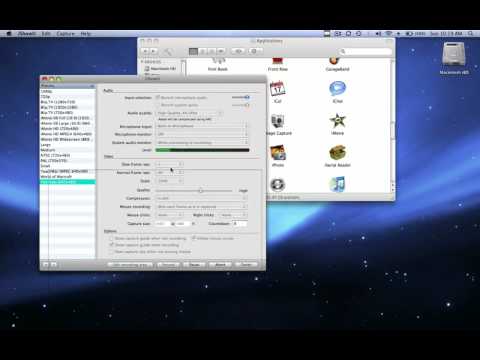Open the volume control in the menu bar
This screenshot has width=480, height=360.
pos(378,34)
